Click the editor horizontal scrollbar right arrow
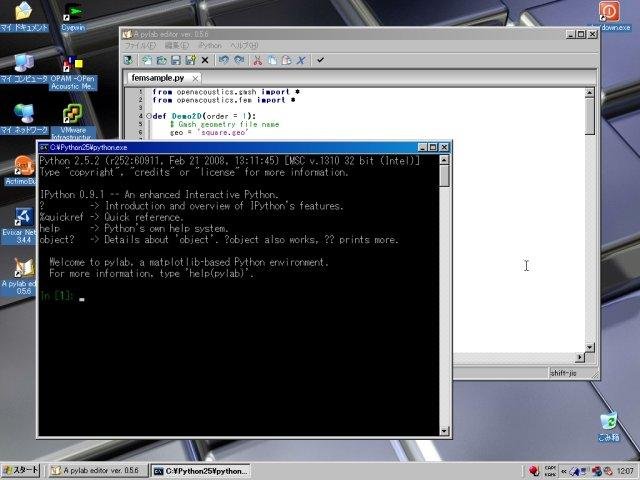 tap(580, 357)
